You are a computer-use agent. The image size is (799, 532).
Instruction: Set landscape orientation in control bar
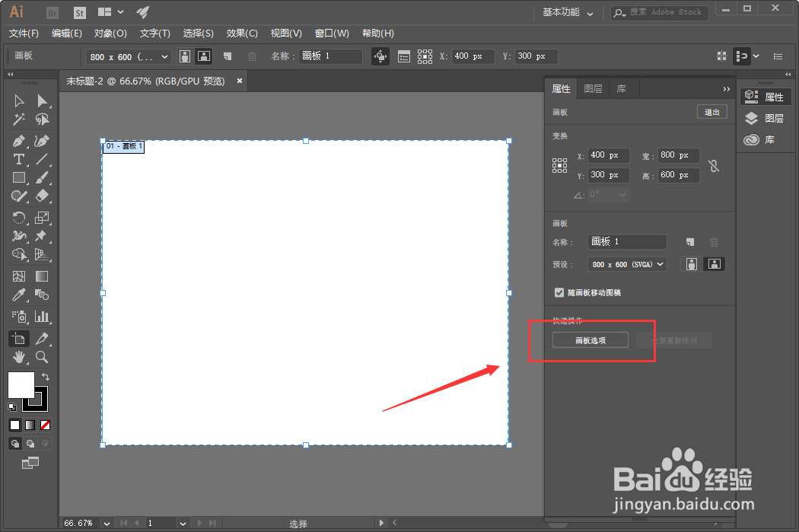click(204, 56)
